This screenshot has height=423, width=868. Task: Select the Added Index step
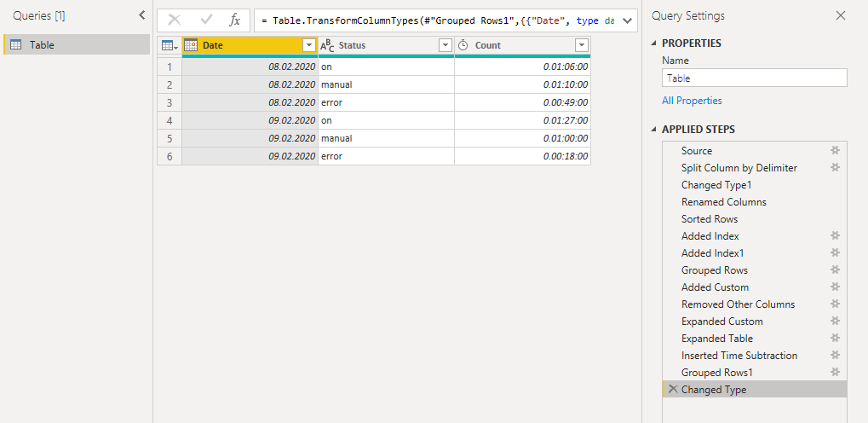point(755,235)
